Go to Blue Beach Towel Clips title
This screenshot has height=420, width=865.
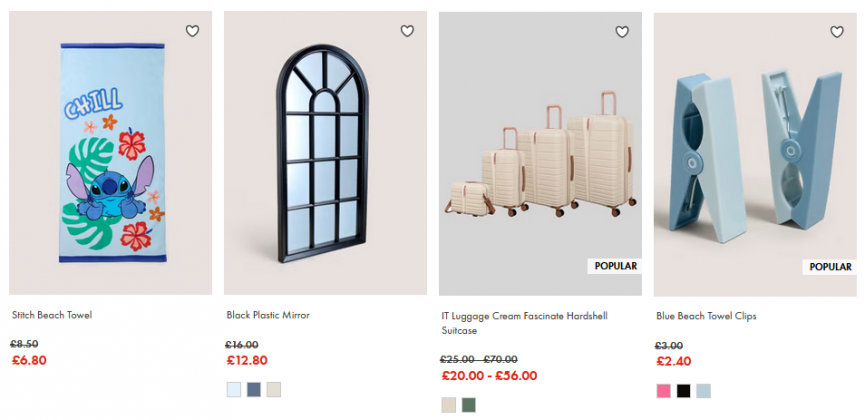coord(706,315)
